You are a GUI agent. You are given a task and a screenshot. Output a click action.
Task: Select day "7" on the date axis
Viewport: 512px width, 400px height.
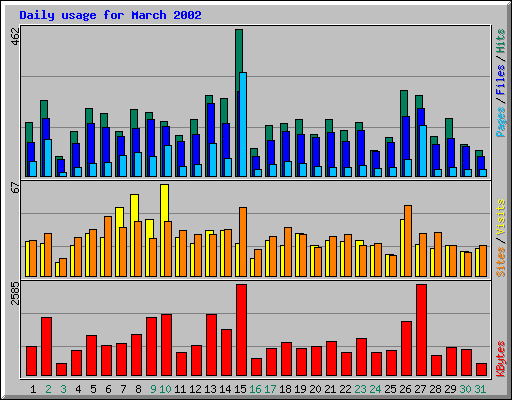[123, 389]
